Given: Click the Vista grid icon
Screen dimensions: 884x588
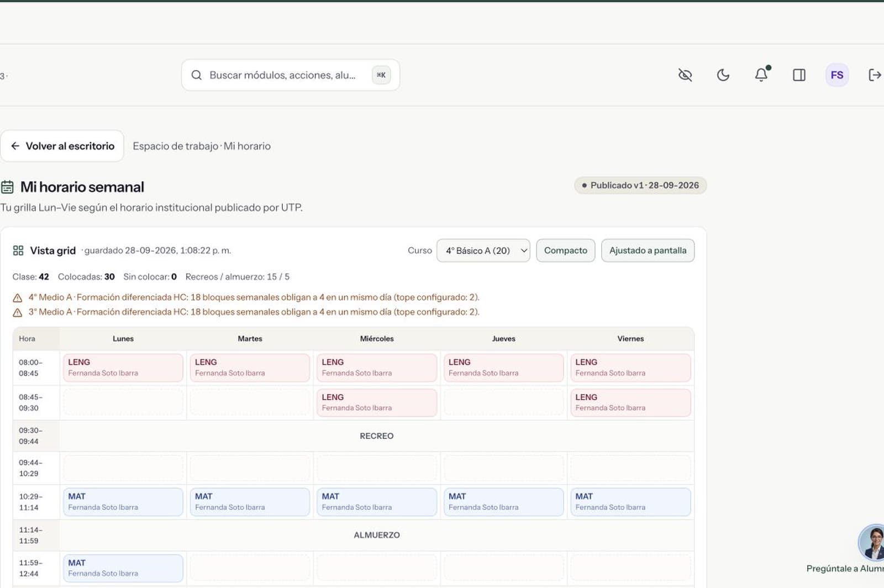Looking at the screenshot, I should pos(18,250).
